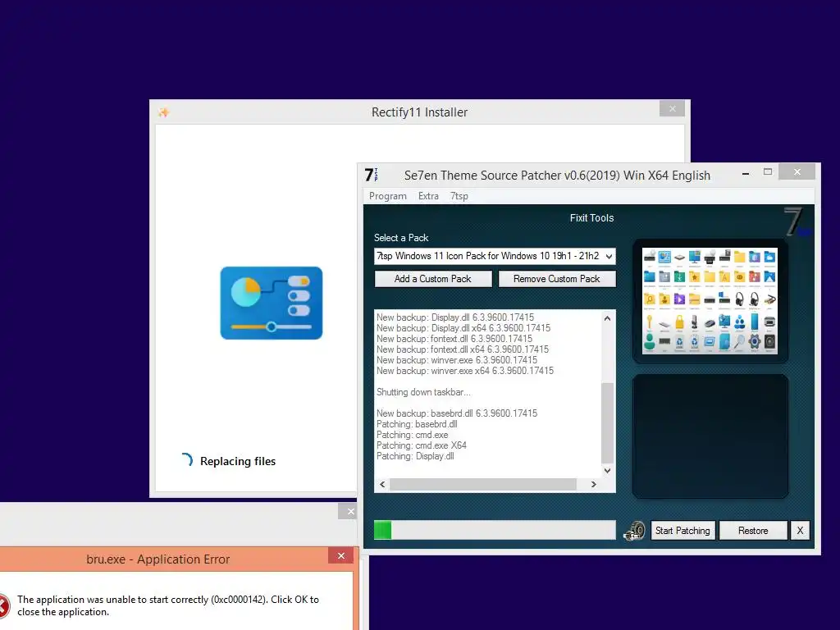Screen dimensions: 840x630
Task: Click the Replacing files status text
Action: point(238,461)
